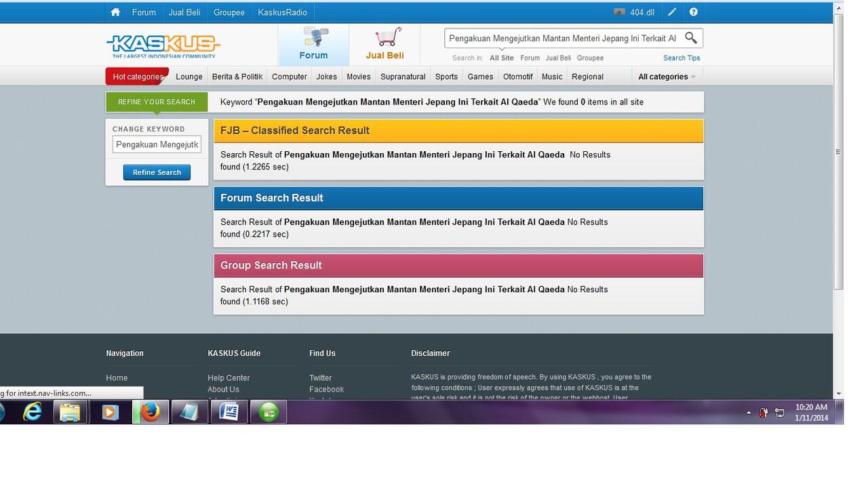Viewport: 868px width, 488px height.
Task: Click the magnifier search icon
Action: (x=690, y=38)
